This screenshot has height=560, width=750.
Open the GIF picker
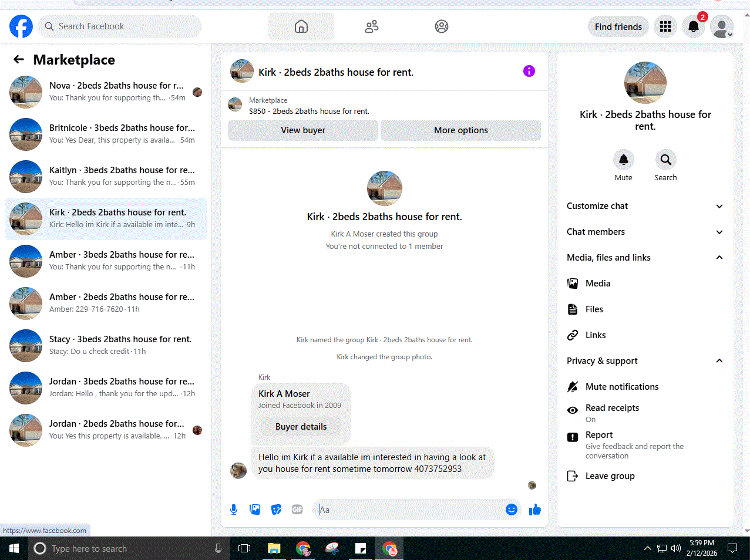297,510
